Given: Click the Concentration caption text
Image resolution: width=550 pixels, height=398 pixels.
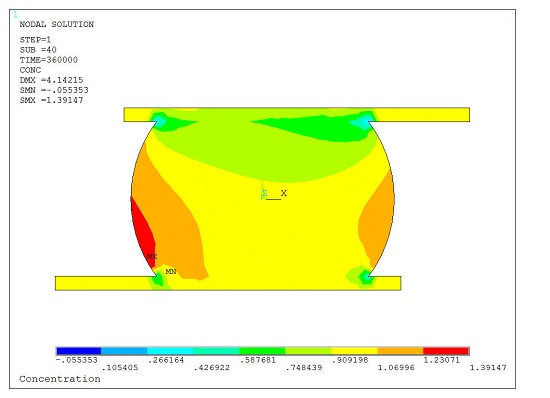Looking at the screenshot, I should coord(60,379).
